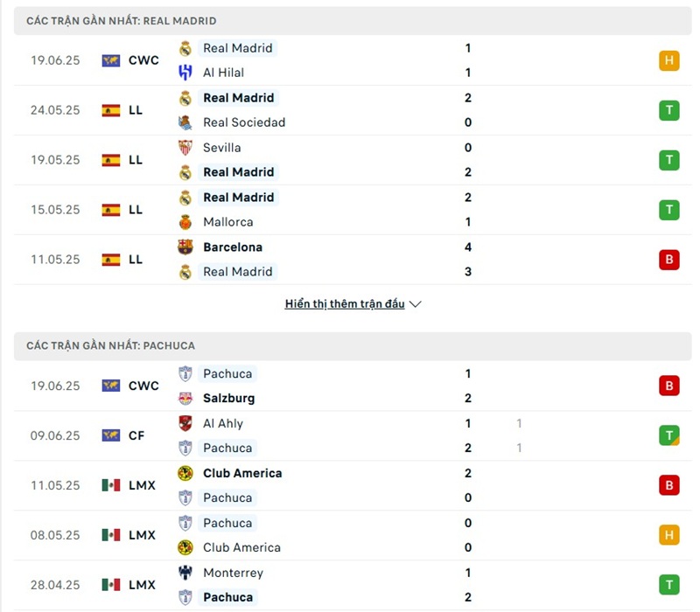Select the red B badge for Barcelona match
Image resolution: width=700 pixels, height=612 pixels.
click(x=669, y=260)
